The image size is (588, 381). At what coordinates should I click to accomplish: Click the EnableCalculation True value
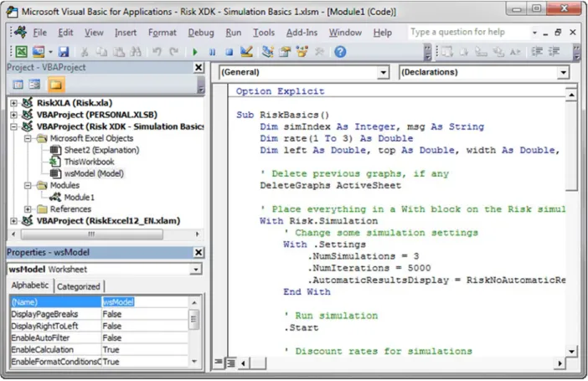(x=144, y=350)
